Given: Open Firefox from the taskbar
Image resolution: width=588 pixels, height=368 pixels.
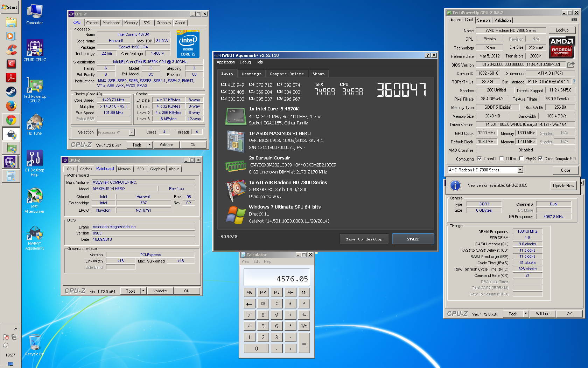Looking at the screenshot, I should 11,106.
